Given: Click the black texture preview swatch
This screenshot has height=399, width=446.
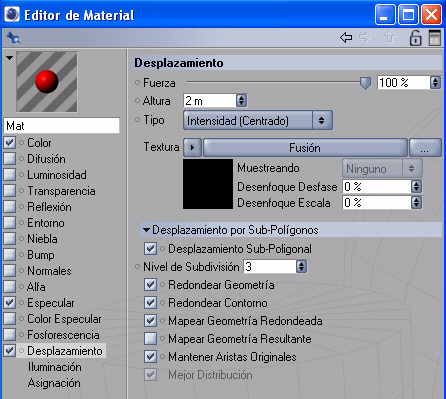Looking at the screenshot, I should pos(208,184).
